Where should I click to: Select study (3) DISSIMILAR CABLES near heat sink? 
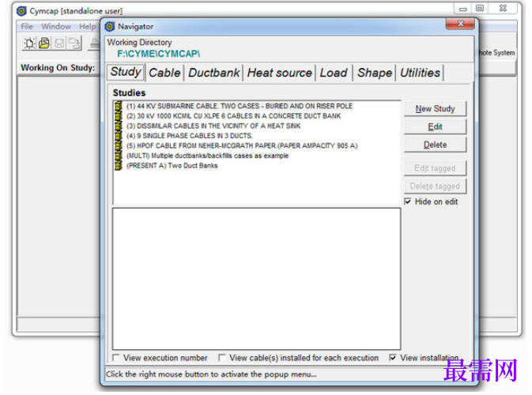pos(213,126)
